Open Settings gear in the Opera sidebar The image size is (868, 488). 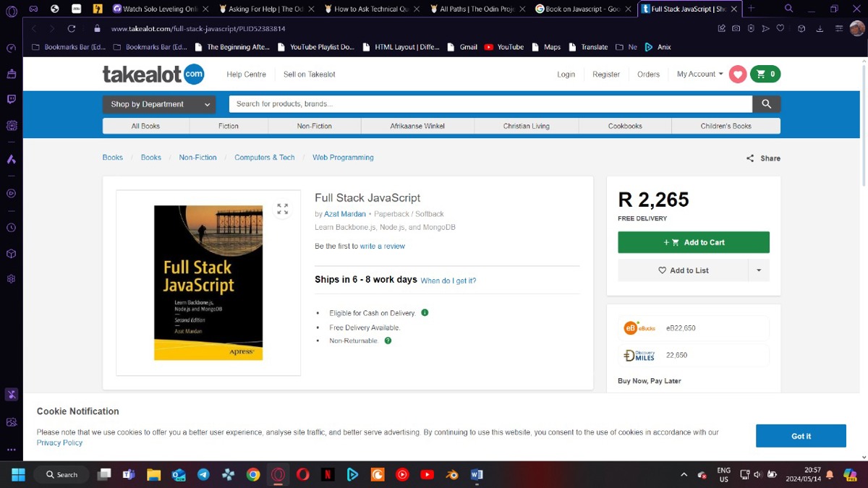11,278
